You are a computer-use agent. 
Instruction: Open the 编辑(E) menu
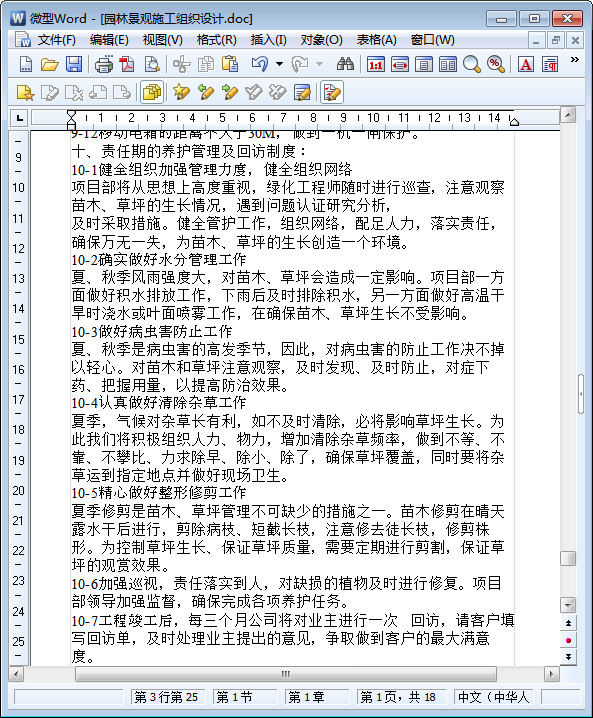click(109, 40)
